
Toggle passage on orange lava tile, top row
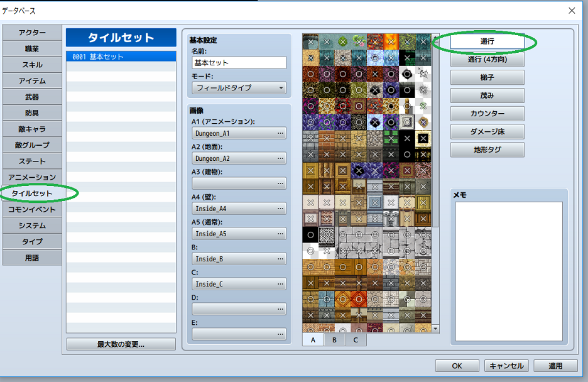click(x=391, y=42)
